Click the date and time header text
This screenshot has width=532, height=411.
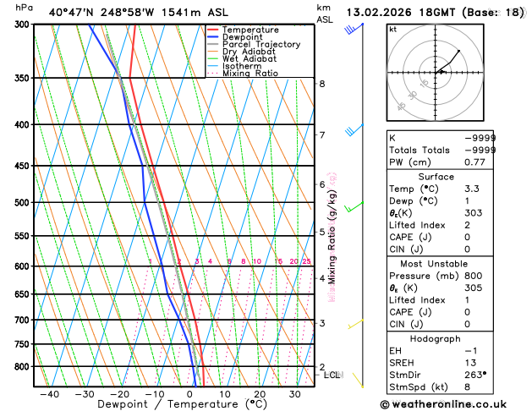(x=435, y=12)
